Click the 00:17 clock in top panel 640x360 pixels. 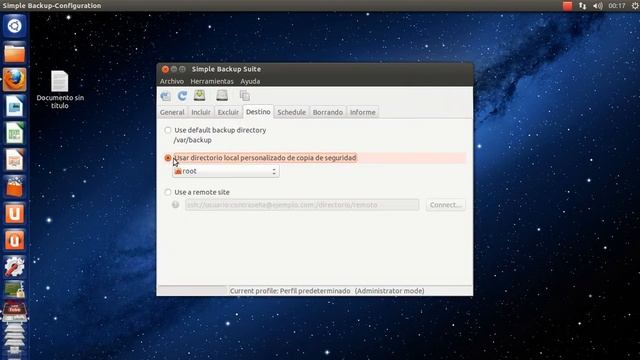616,6
